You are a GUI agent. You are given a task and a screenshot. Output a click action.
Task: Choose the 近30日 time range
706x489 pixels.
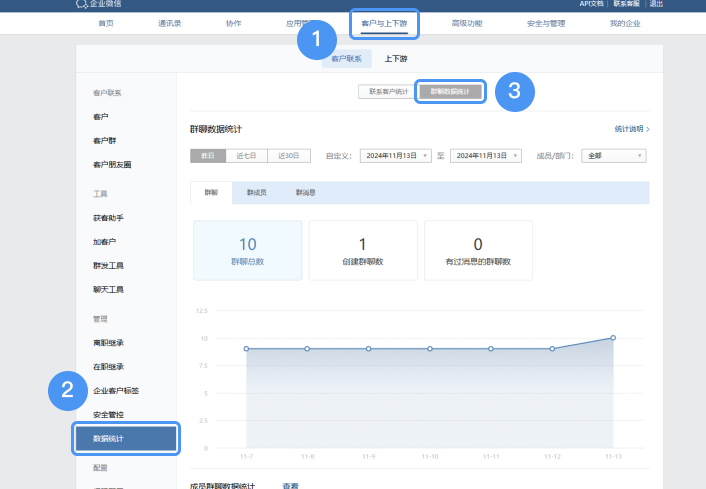(x=288, y=156)
